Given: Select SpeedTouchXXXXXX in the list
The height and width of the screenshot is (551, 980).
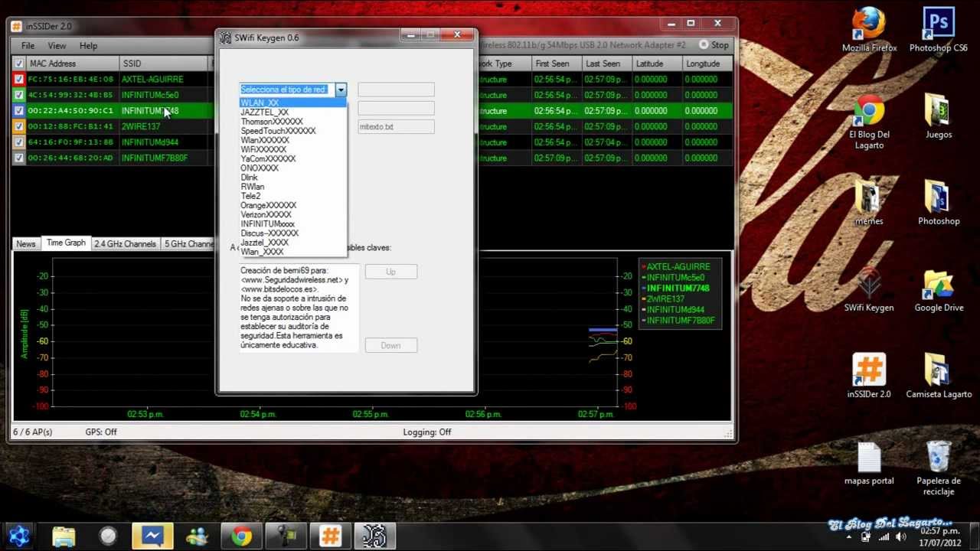Looking at the screenshot, I should (x=292, y=131).
